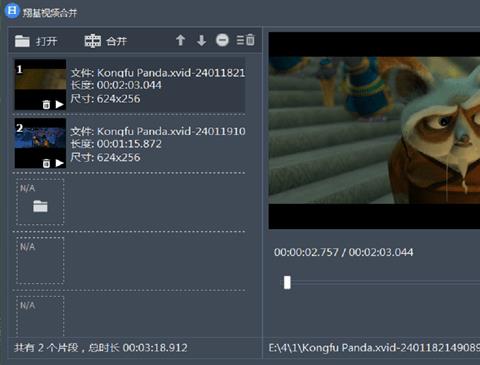This screenshot has height=365, width=480.
Task: Click file name Kongfu Panda.xvid-24011821
Action: click(171, 73)
